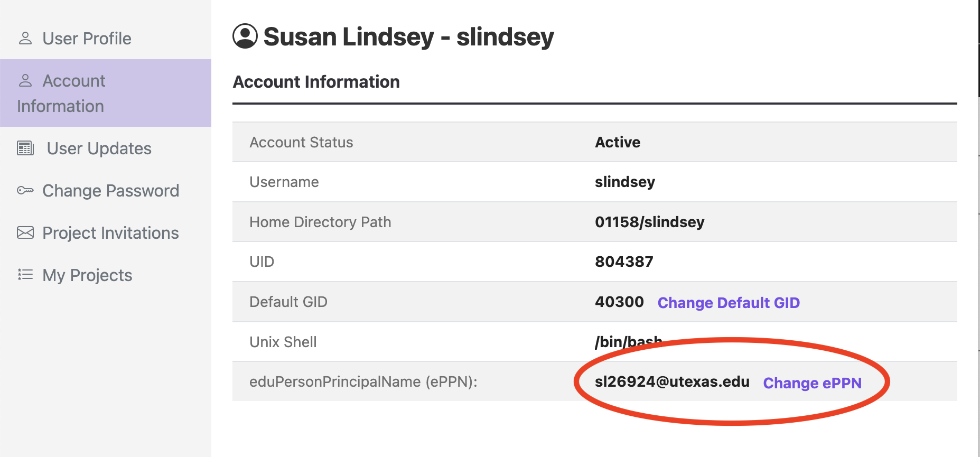Image resolution: width=980 pixels, height=457 pixels.
Task: Click the Change ePPN link
Action: click(812, 383)
